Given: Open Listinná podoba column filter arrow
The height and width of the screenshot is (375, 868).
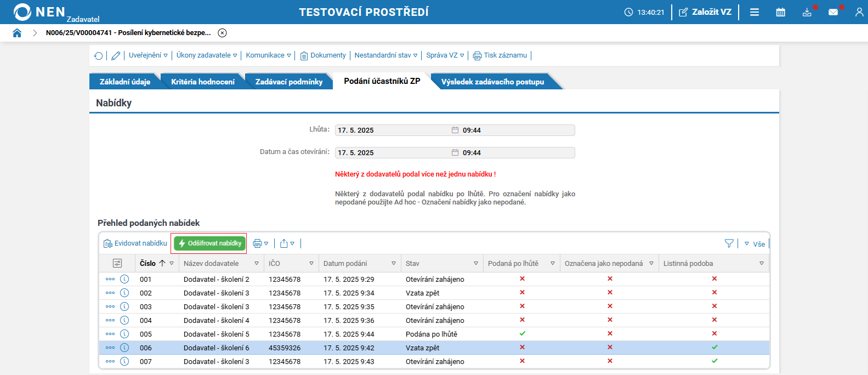Looking at the screenshot, I should pos(762,264).
